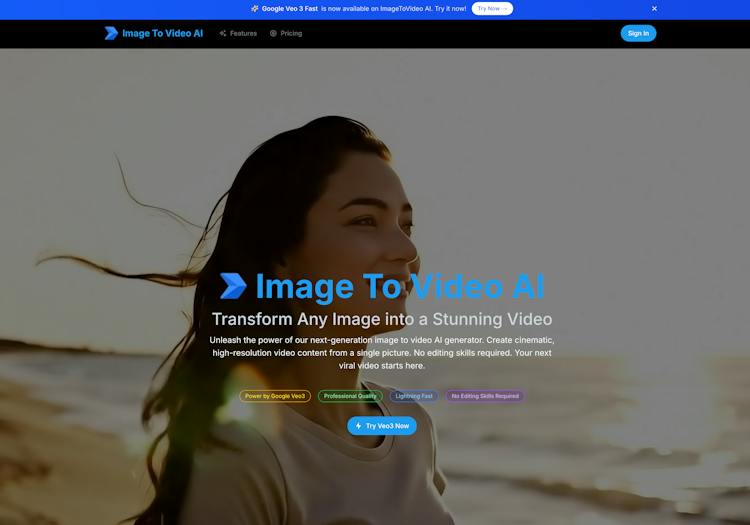Click the large hero arrow logo
This screenshot has height=525, width=750.
[233, 286]
